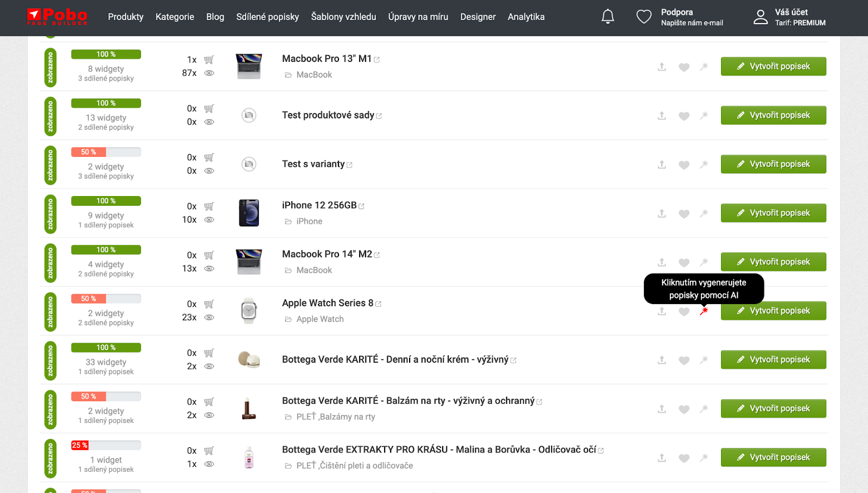Click Vytvořit popisek for Macbook Pro 13" M1
Viewport: 868px width, 493px height.
[x=774, y=66]
